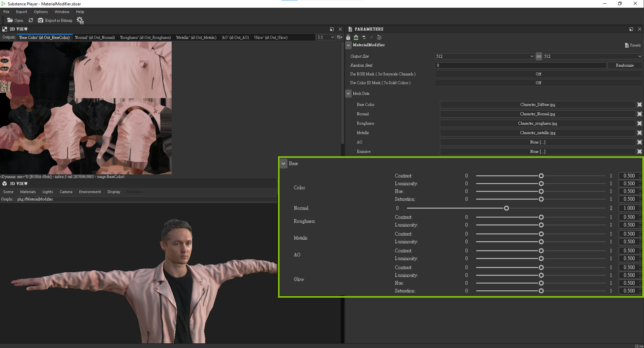The image size is (644, 348).
Task: Close the Parameters panel
Action: click(x=640, y=29)
